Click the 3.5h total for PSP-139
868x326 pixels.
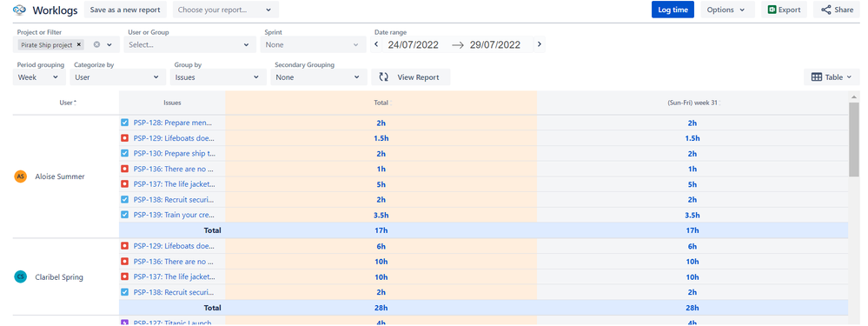381,215
